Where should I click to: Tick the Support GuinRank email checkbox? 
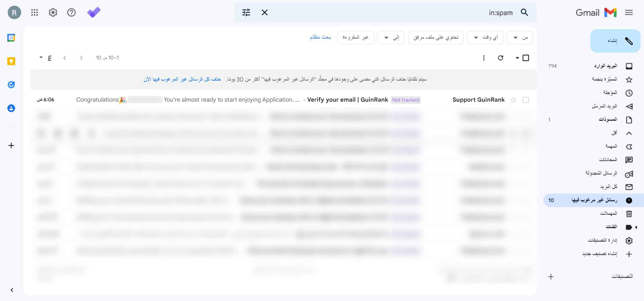click(526, 100)
